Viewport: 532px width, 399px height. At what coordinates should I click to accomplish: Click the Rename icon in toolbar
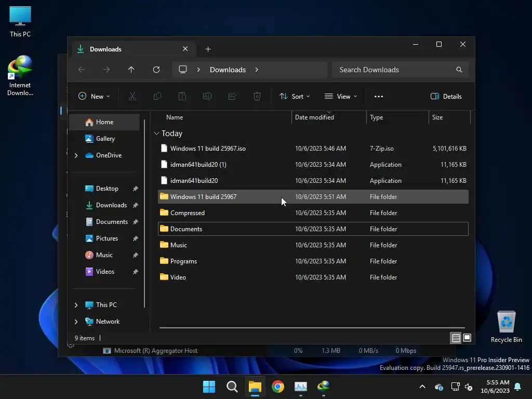[x=207, y=96]
